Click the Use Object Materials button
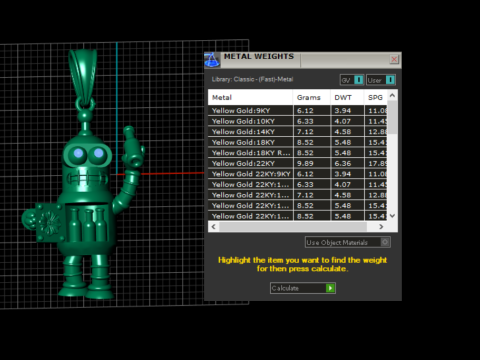480x360 pixels. (x=348, y=242)
